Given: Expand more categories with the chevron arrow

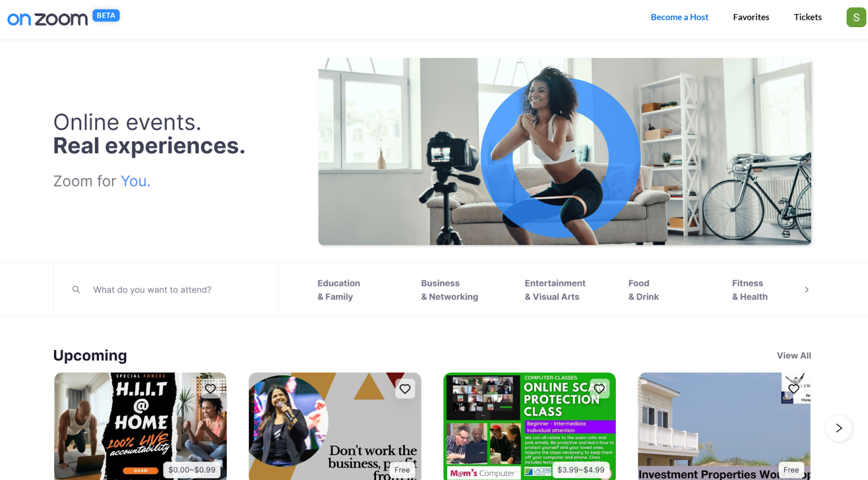Looking at the screenshot, I should pyautogui.click(x=807, y=290).
